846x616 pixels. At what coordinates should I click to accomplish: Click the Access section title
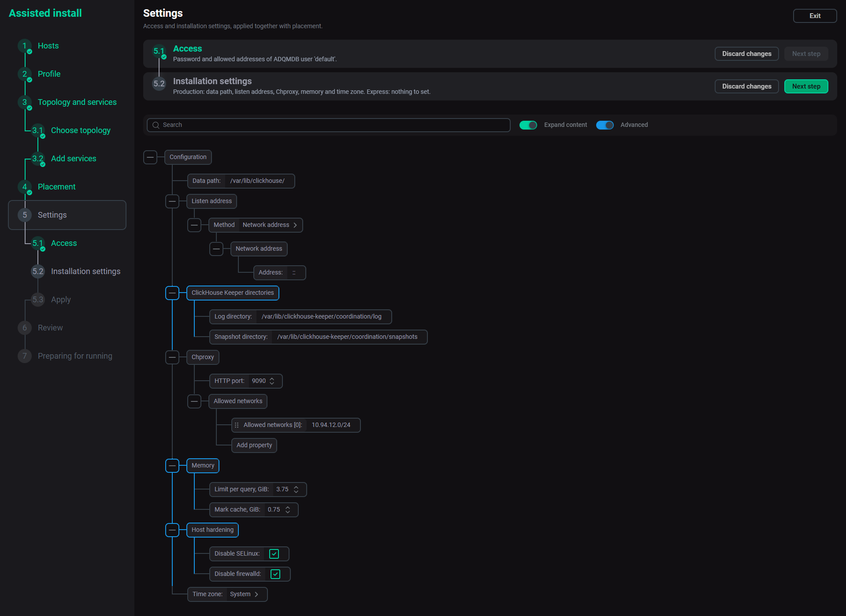click(x=187, y=49)
